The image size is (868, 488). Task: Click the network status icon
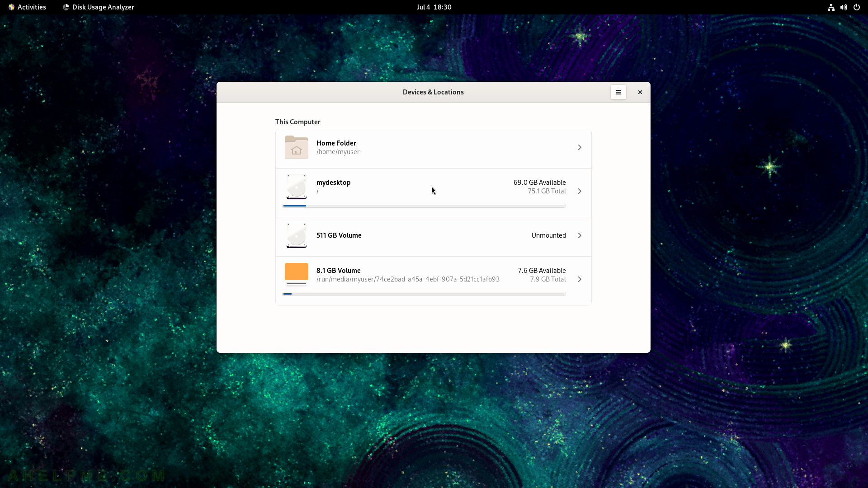coord(831,7)
